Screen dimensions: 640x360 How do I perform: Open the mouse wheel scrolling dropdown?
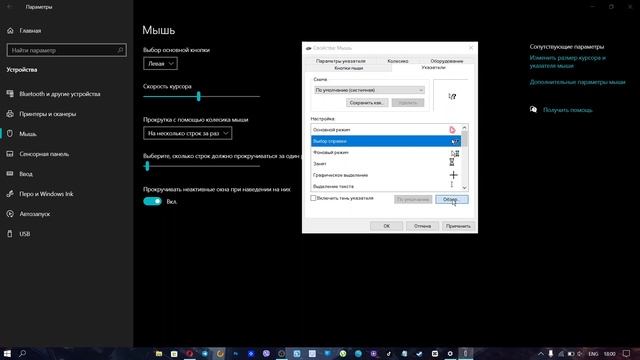pyautogui.click(x=188, y=133)
